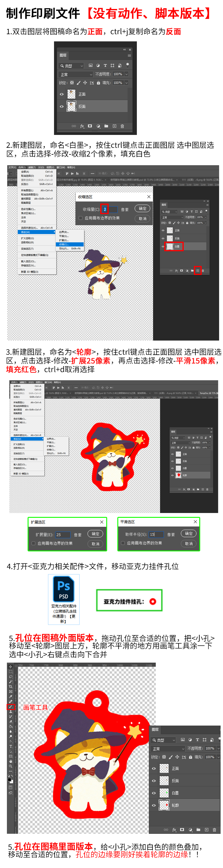Open the 填充 arrow in step 5 Layers panel

tap(218, 757)
